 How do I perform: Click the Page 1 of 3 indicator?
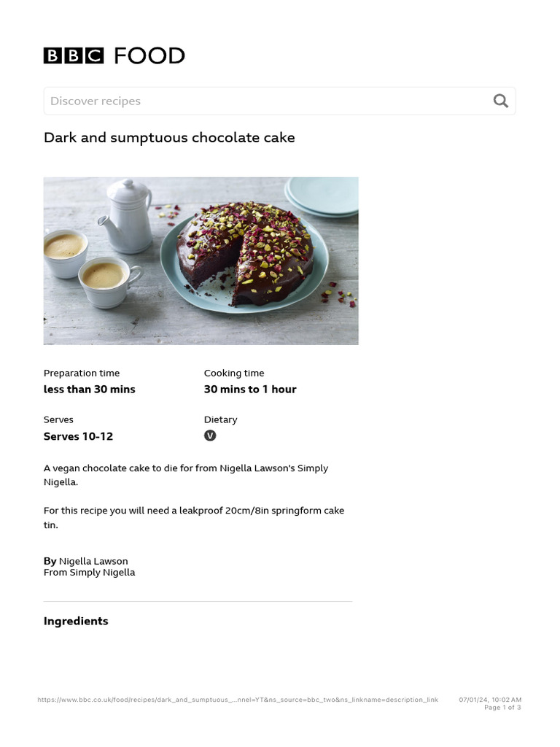click(x=502, y=708)
